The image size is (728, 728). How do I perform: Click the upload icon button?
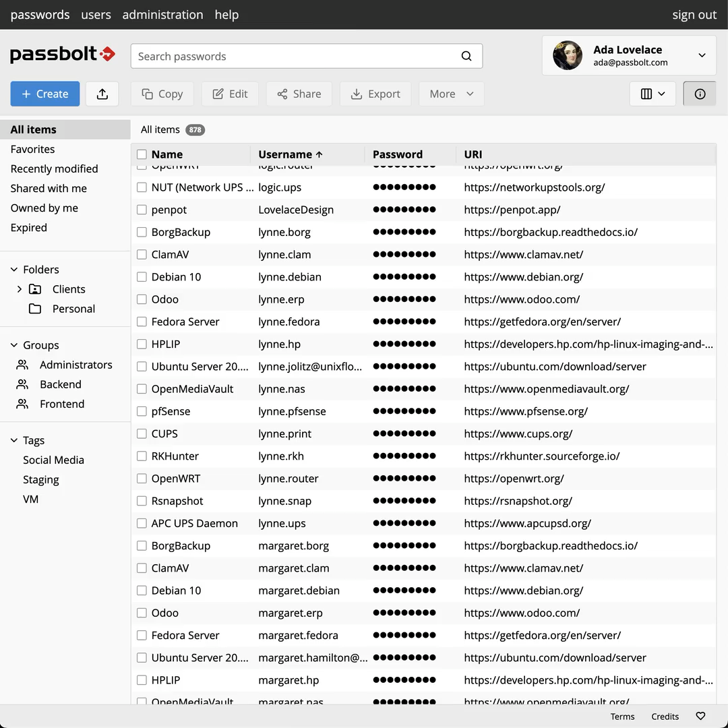click(102, 94)
